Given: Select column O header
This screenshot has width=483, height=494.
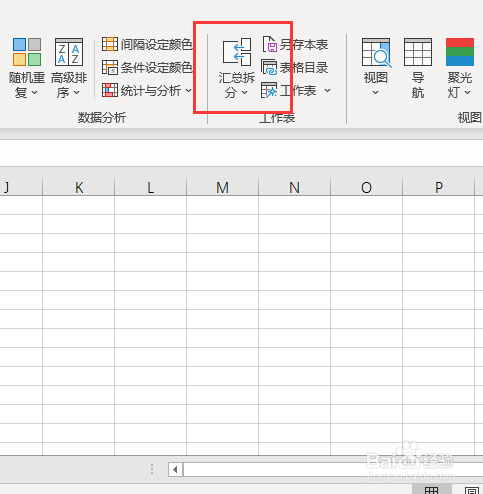Looking at the screenshot, I should pyautogui.click(x=367, y=187).
